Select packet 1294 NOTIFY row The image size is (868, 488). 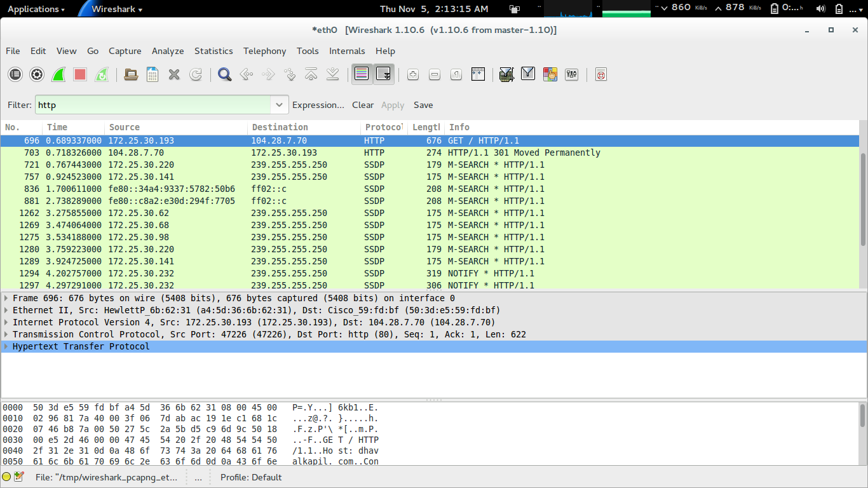tap(430, 273)
